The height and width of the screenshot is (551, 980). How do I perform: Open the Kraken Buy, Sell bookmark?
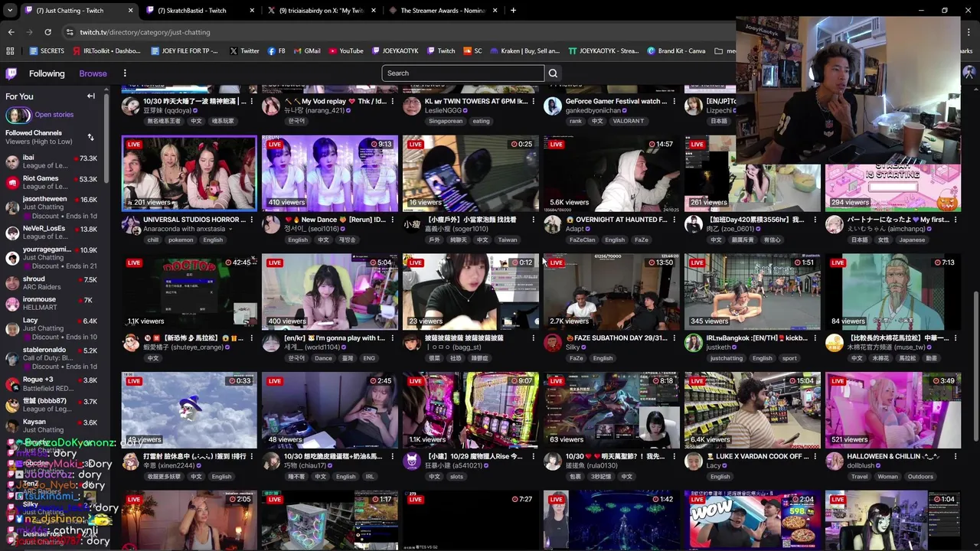coord(524,51)
